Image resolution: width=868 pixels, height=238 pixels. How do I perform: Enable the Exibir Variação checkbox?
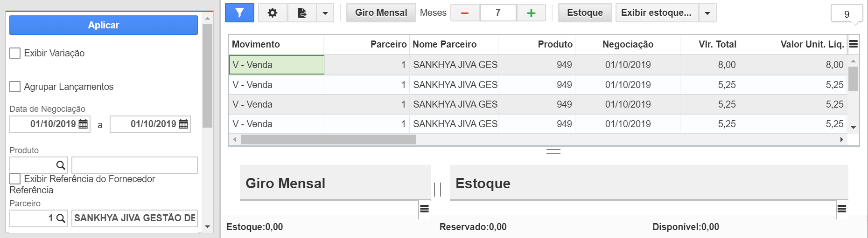(x=15, y=53)
